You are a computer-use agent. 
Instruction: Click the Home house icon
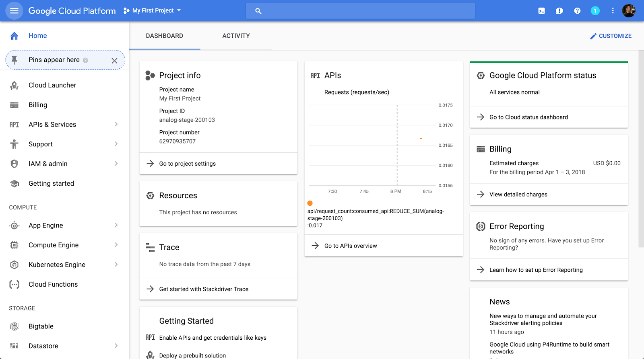pyautogui.click(x=14, y=36)
